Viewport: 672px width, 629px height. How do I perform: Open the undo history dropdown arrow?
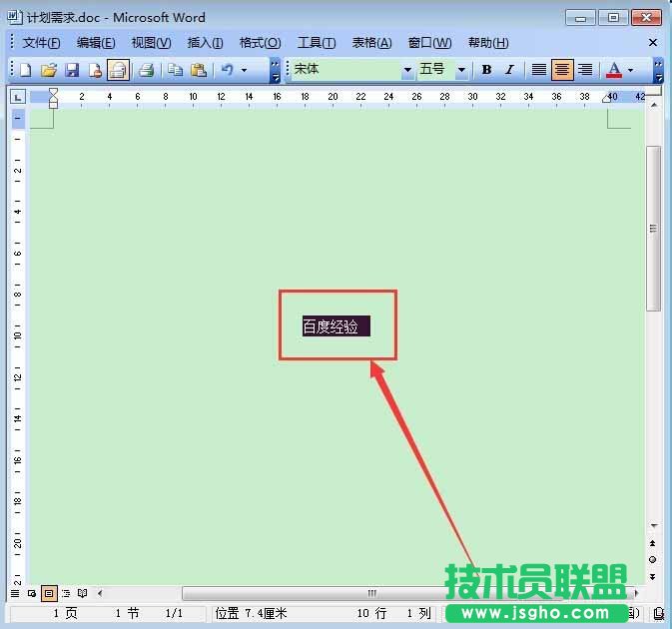coord(244,70)
